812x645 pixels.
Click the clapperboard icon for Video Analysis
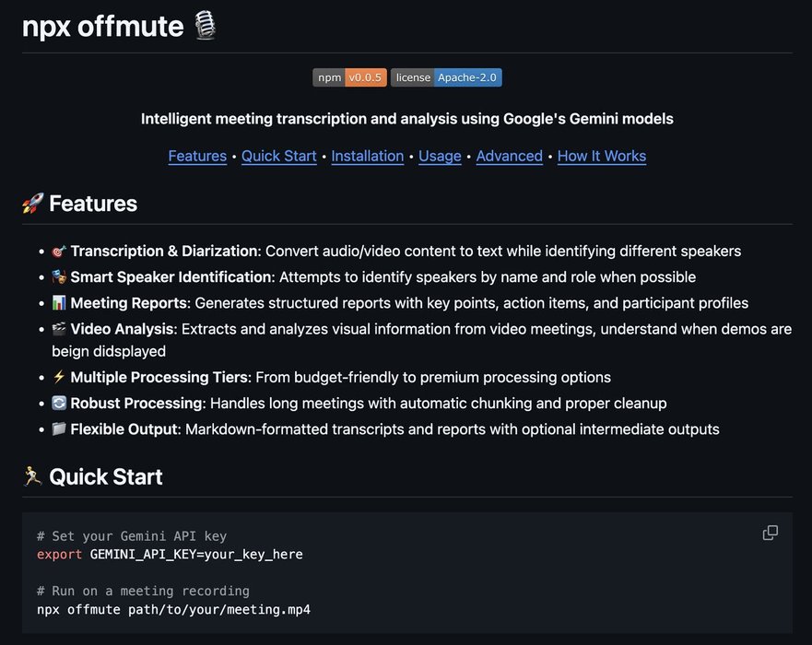point(59,329)
